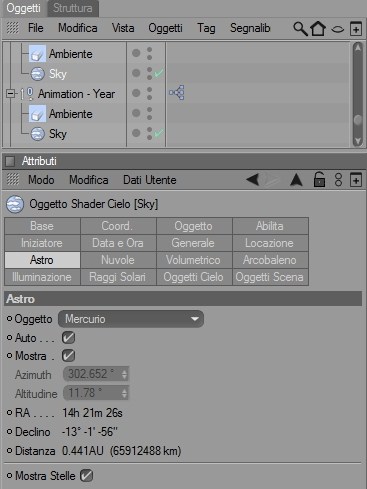Click the Azimuth spinner arrows
Image resolution: width=367 pixels, height=489 pixels.
point(124,374)
